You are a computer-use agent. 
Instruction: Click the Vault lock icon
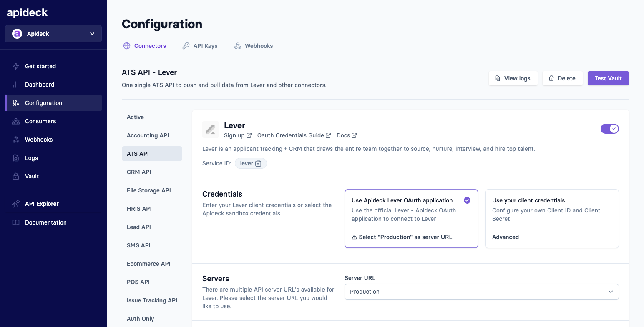coord(16,176)
